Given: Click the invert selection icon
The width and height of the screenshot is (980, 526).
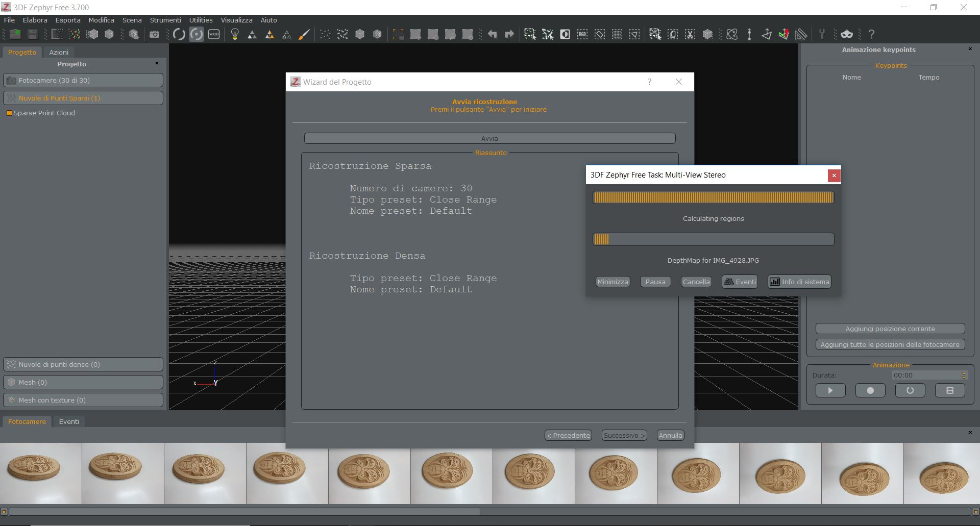Looking at the screenshot, I should point(565,34).
